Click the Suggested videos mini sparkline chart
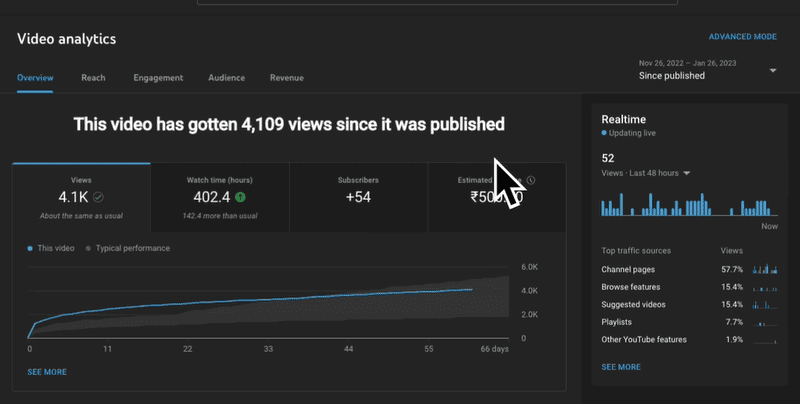The height and width of the screenshot is (404, 800). [x=765, y=304]
